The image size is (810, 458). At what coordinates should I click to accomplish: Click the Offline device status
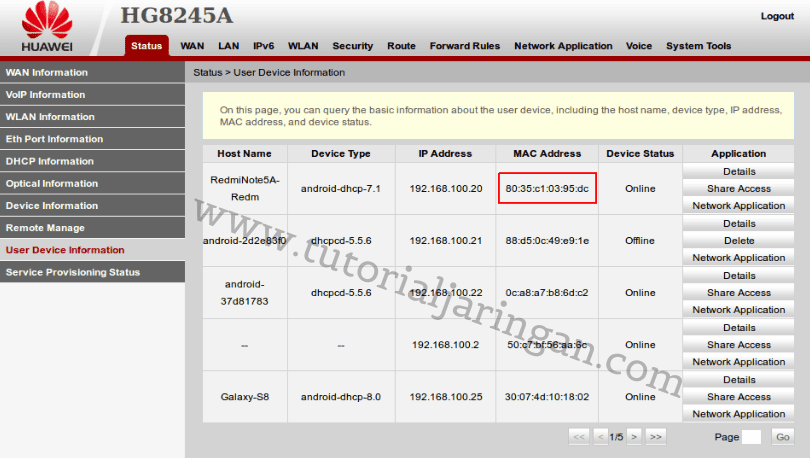tap(640, 241)
